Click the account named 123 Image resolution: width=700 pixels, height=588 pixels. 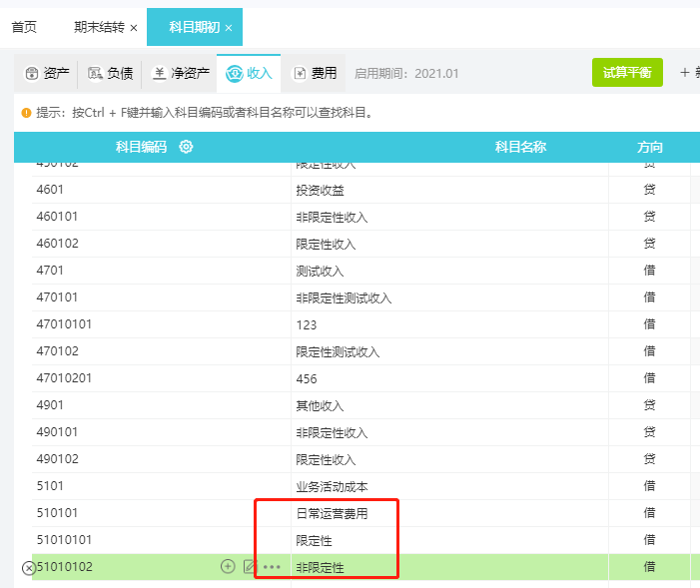pyautogui.click(x=307, y=325)
